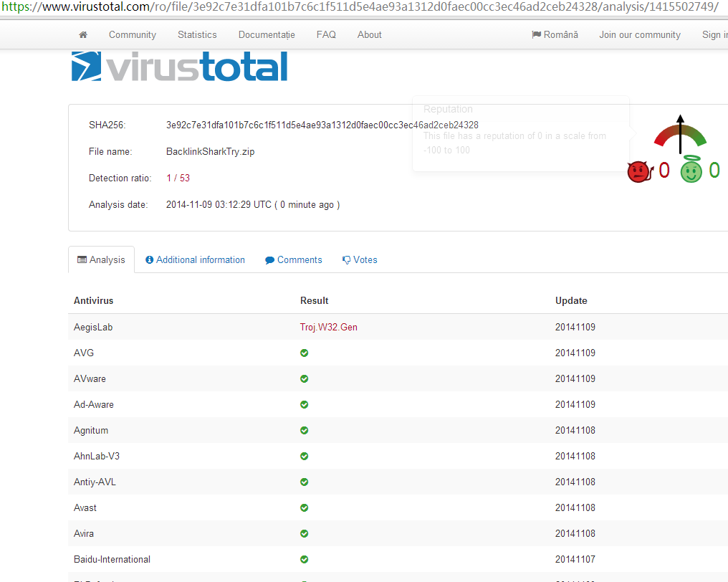The width and height of the screenshot is (728, 582).
Task: Click the green check for Antiy-AVL
Action: pyautogui.click(x=304, y=482)
